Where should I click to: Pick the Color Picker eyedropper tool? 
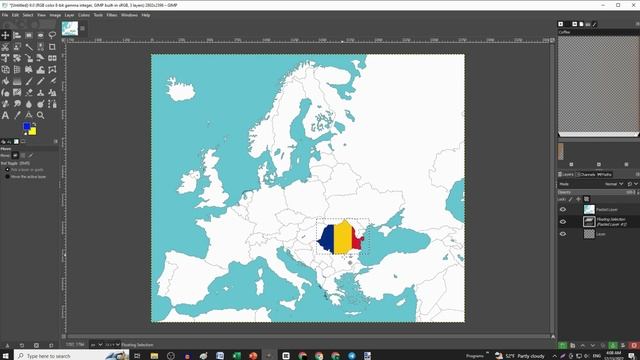pos(17,116)
